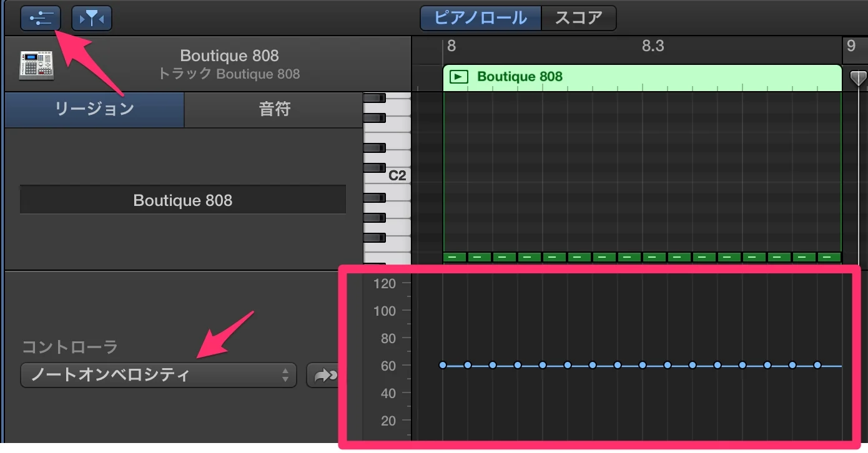
Task: Click the arrow button beside controller dropdown
Action: pos(323,375)
